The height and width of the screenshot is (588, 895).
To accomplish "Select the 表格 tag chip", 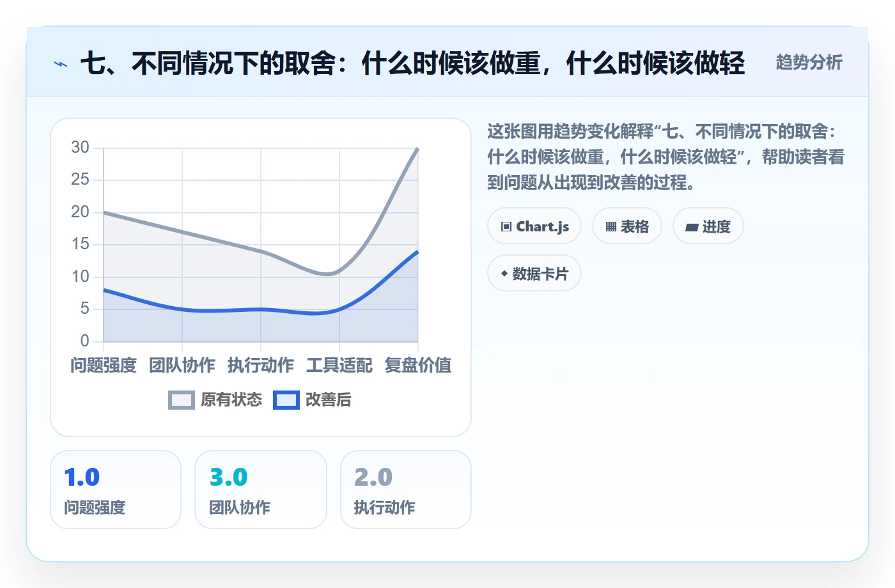I will [627, 226].
